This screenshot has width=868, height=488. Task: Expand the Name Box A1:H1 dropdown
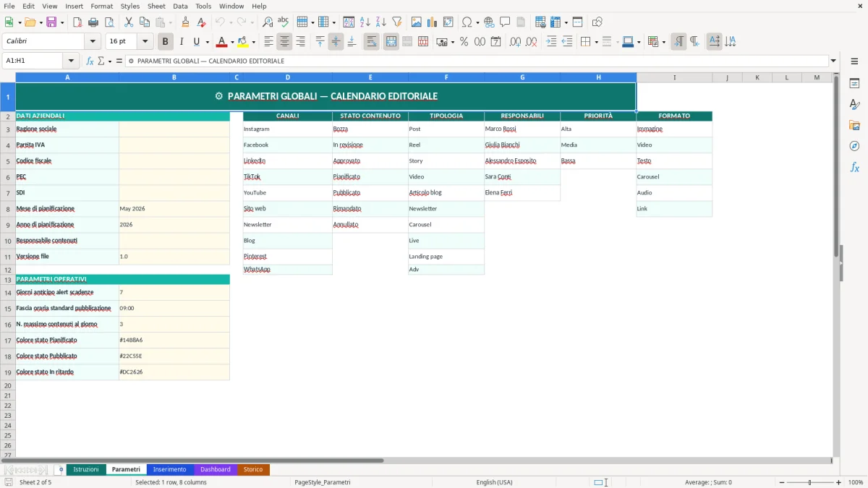[x=71, y=61]
